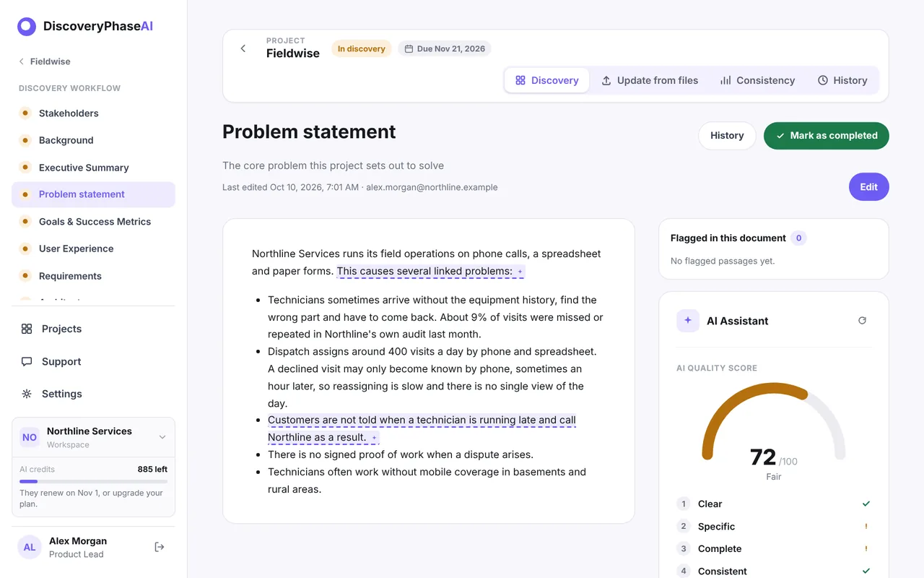This screenshot has width=924, height=578.
Task: Click the AI credits progress bar
Action: tap(93, 481)
